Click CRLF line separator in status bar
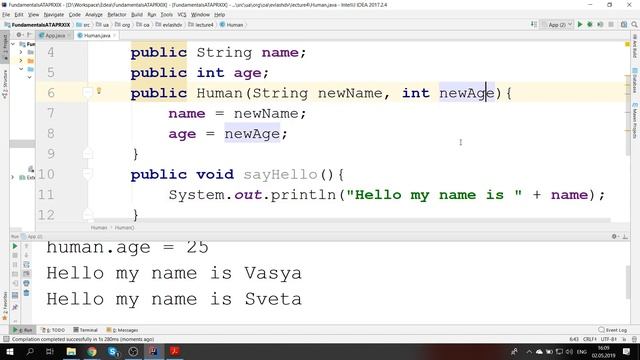The width and height of the screenshot is (640, 360). pos(589,339)
